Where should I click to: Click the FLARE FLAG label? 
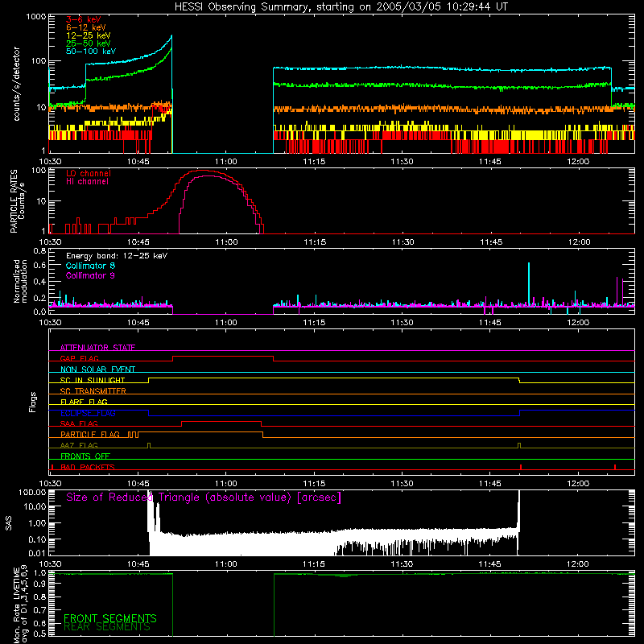pyautogui.click(x=84, y=402)
